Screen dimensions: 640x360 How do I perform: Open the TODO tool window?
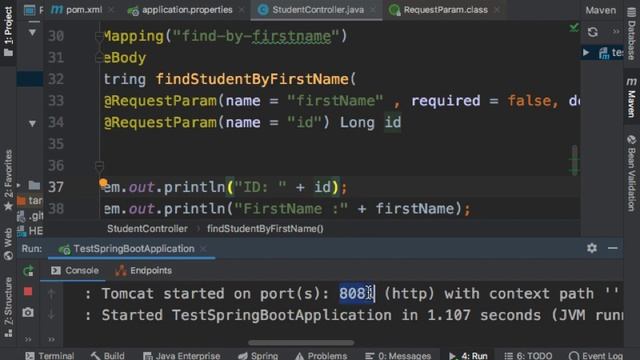coord(528,356)
